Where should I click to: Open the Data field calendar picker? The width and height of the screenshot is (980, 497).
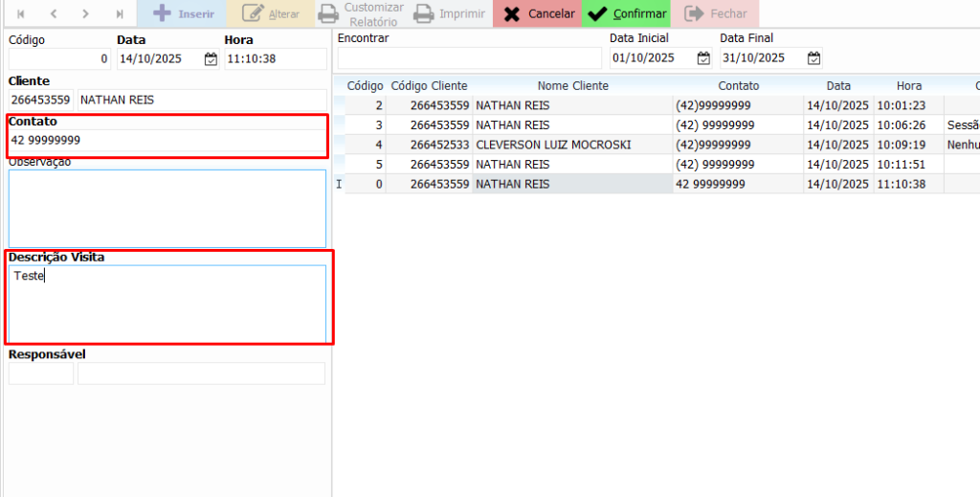click(x=211, y=59)
